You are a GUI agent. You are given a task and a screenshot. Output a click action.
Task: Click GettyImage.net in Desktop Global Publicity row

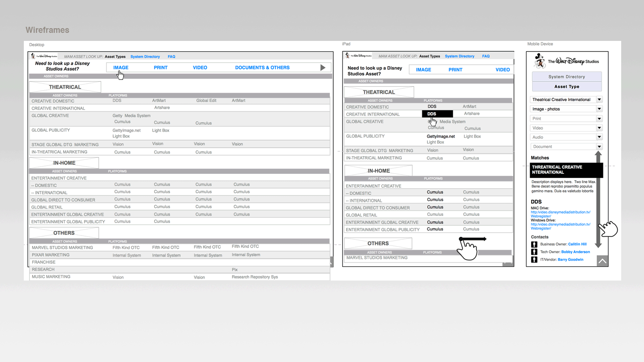tap(126, 130)
